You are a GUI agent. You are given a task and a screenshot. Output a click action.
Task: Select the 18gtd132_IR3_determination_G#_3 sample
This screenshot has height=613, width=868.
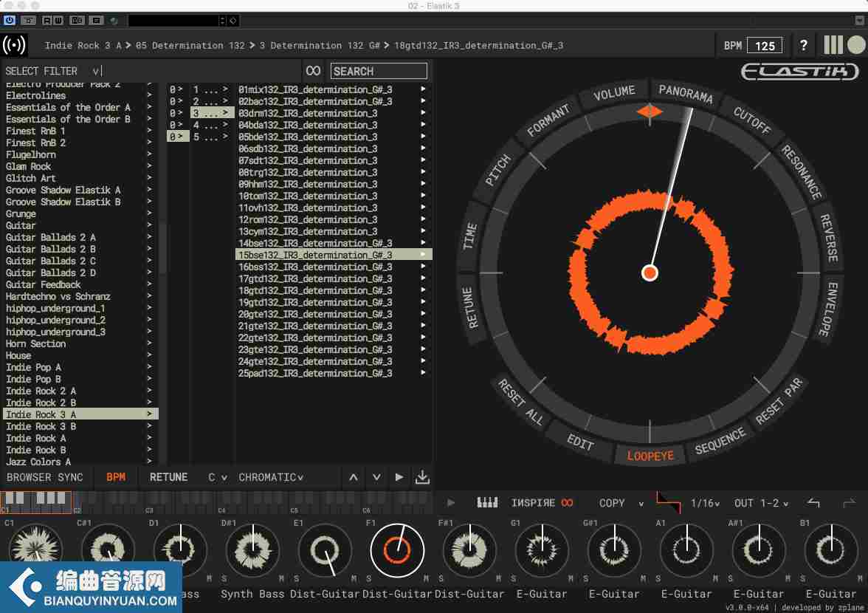coord(334,291)
